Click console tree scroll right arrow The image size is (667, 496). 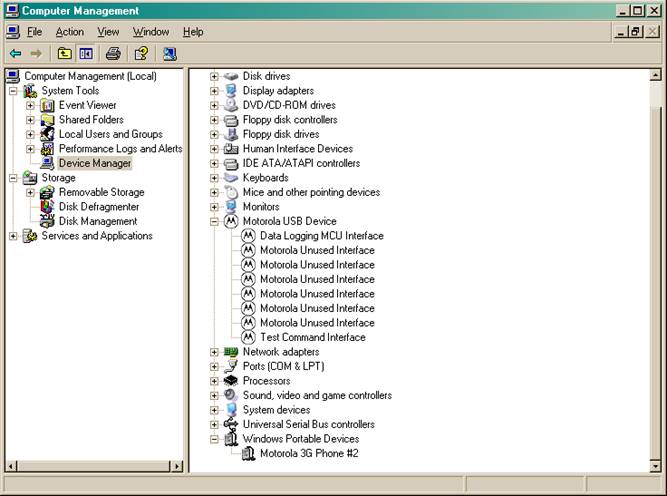point(177,466)
